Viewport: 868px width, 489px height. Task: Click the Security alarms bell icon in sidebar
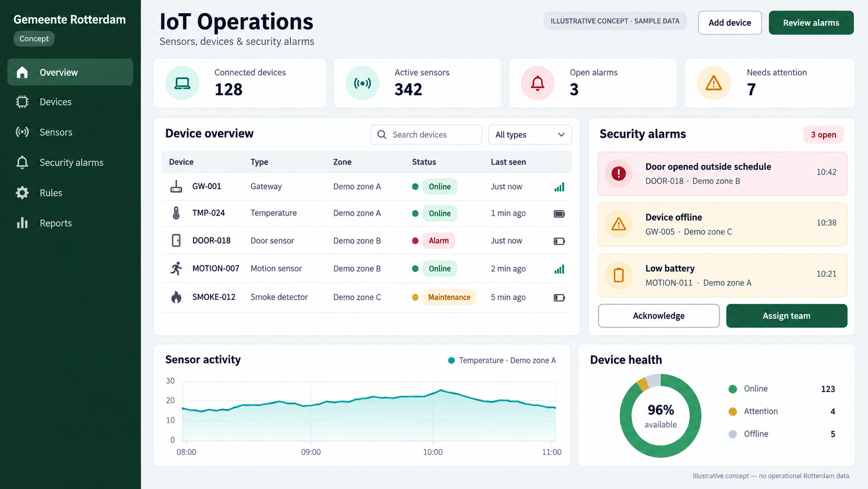[x=22, y=163]
